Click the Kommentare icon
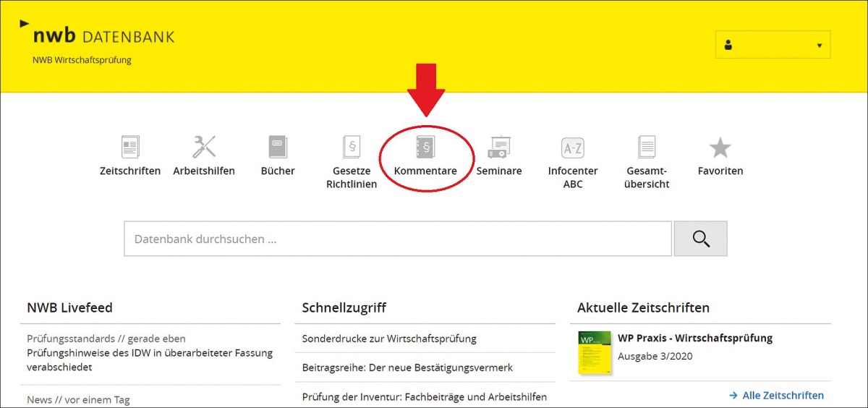Viewport: 868px width, 408px height. [x=425, y=148]
